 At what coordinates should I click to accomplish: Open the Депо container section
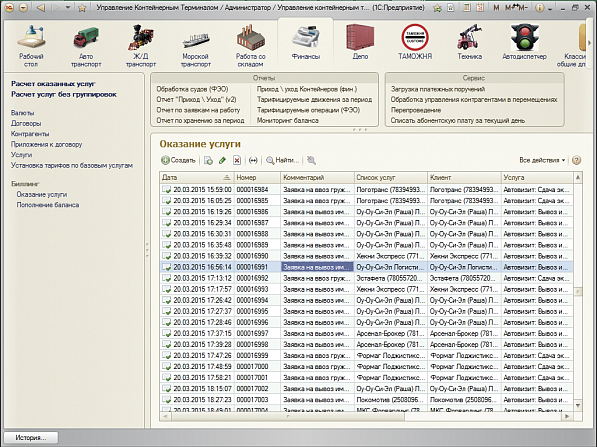(x=360, y=43)
